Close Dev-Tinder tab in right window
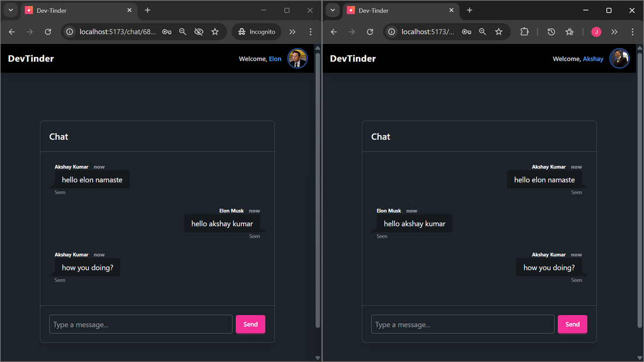The height and width of the screenshot is (362, 644). [x=451, y=10]
